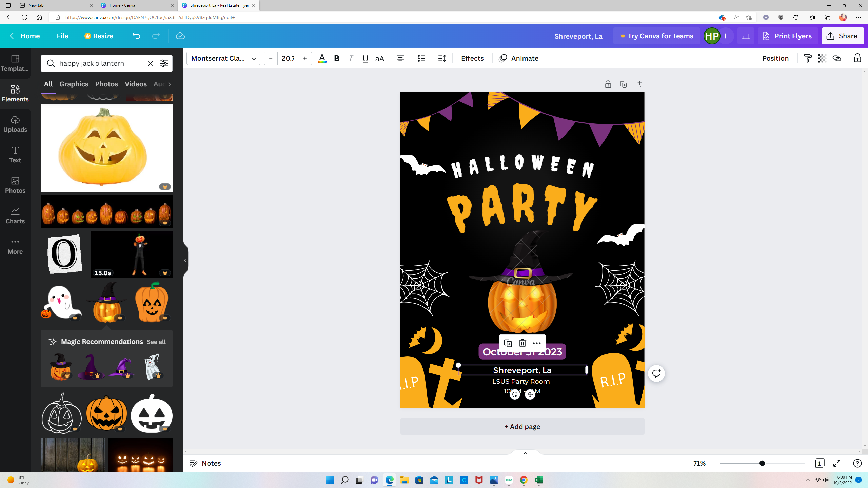Select the cute ghost sticker thumbnail
The height and width of the screenshot is (488, 868).
coord(61,302)
